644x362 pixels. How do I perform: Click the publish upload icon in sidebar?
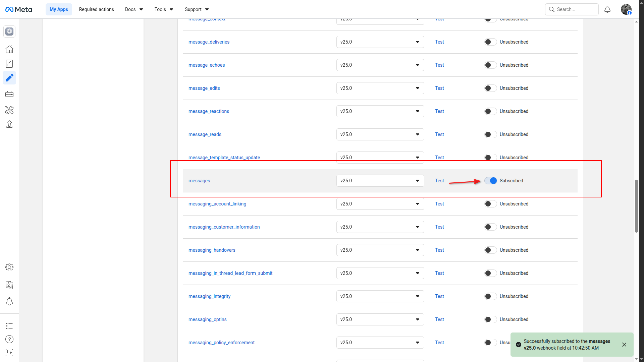9,124
